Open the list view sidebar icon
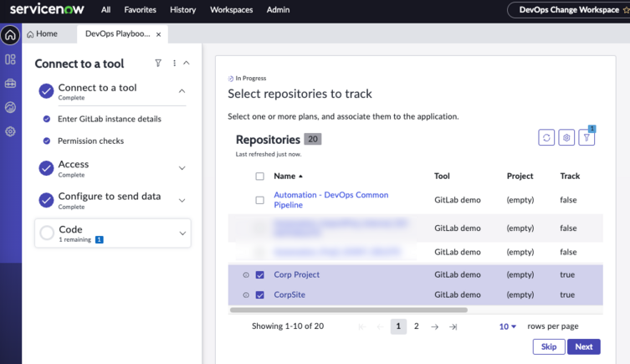630x364 pixels. 10,59
